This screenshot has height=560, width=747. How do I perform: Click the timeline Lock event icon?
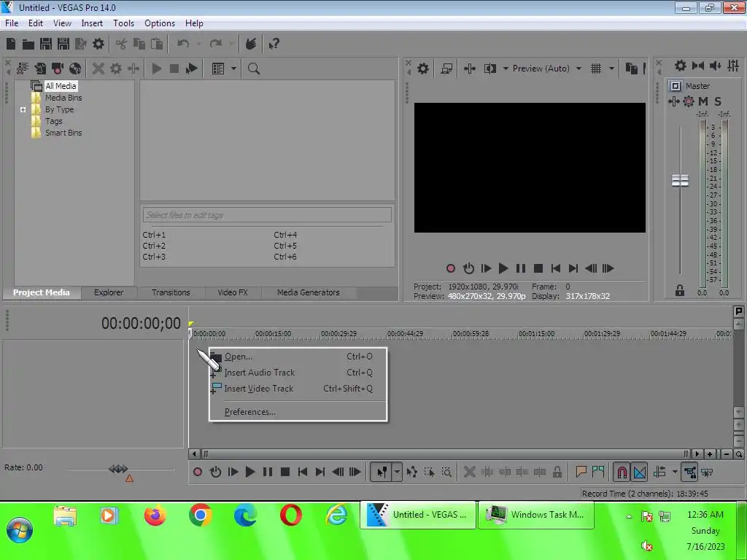point(557,472)
